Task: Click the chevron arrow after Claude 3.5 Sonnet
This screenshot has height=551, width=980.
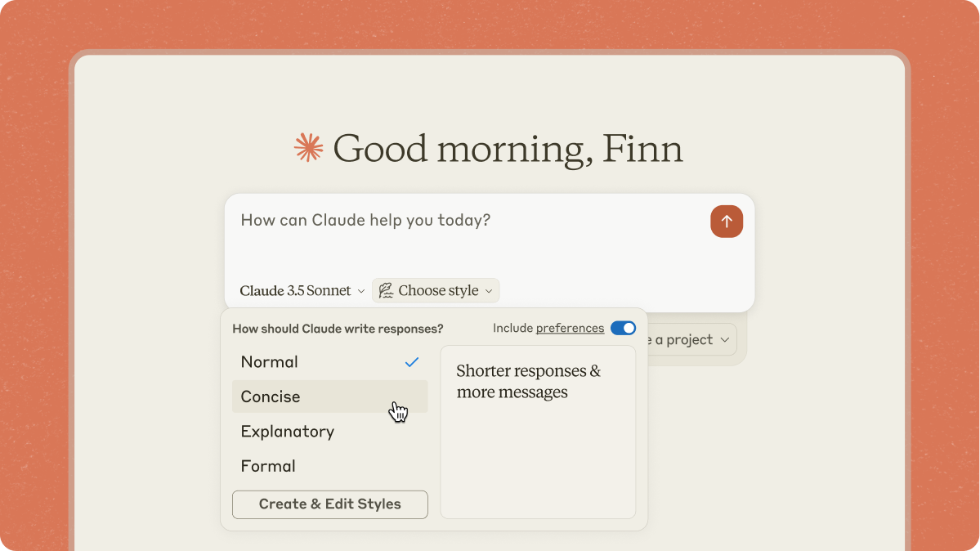Action: point(361,291)
